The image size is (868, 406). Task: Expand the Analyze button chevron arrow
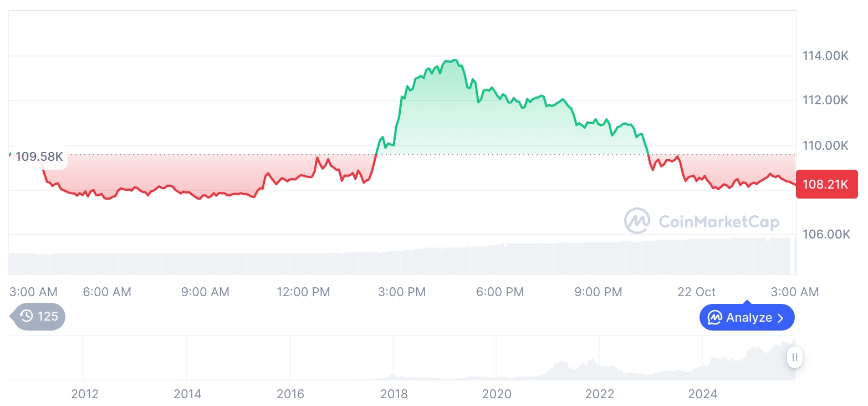pos(781,318)
